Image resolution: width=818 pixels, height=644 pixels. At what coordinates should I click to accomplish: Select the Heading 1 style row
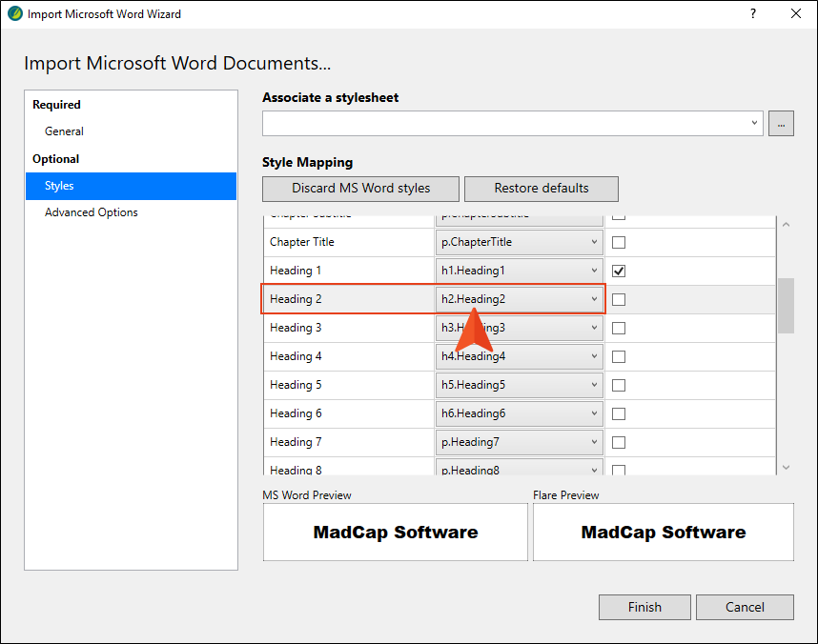(520, 272)
